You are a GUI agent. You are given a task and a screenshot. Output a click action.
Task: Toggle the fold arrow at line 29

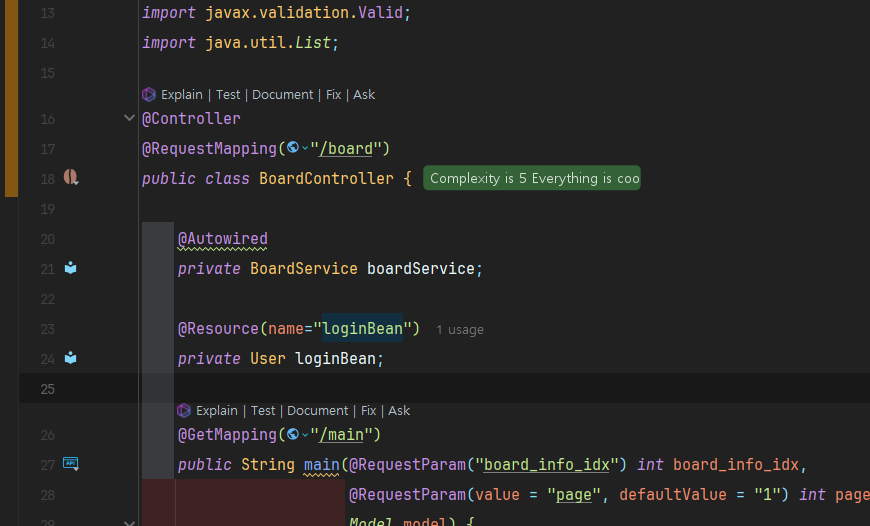click(x=129, y=522)
